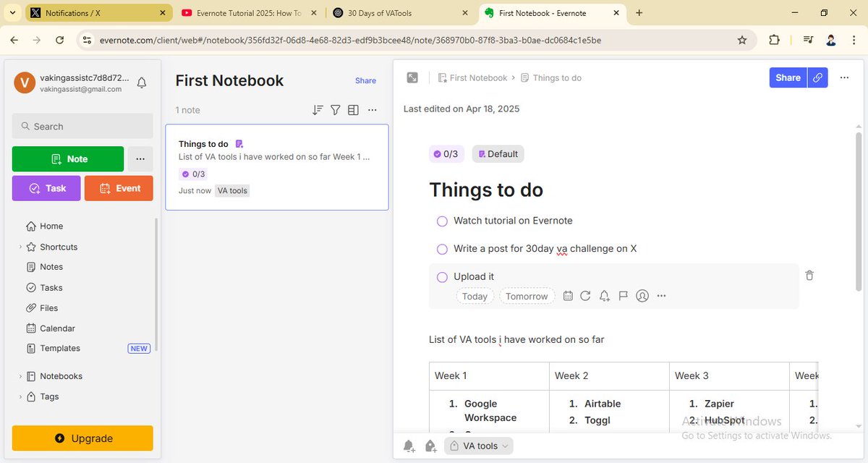This screenshot has height=463, width=868.
Task: Add reminder to note in footer
Action: click(x=409, y=446)
